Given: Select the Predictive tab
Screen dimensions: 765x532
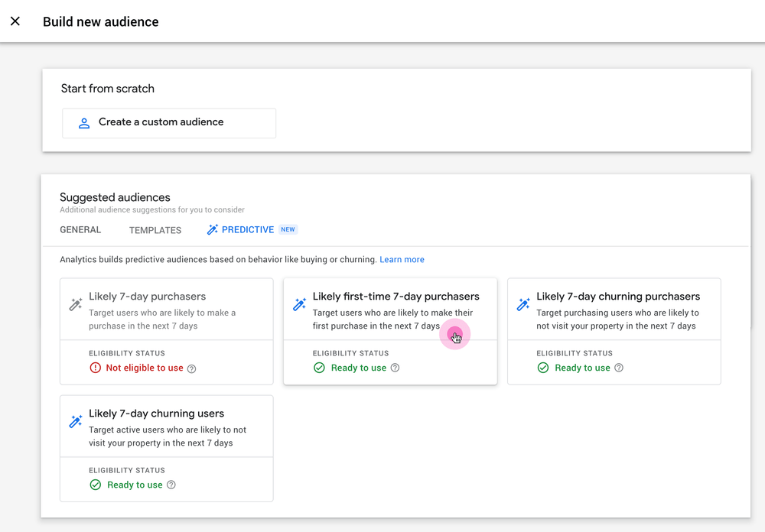Looking at the screenshot, I should (x=248, y=230).
